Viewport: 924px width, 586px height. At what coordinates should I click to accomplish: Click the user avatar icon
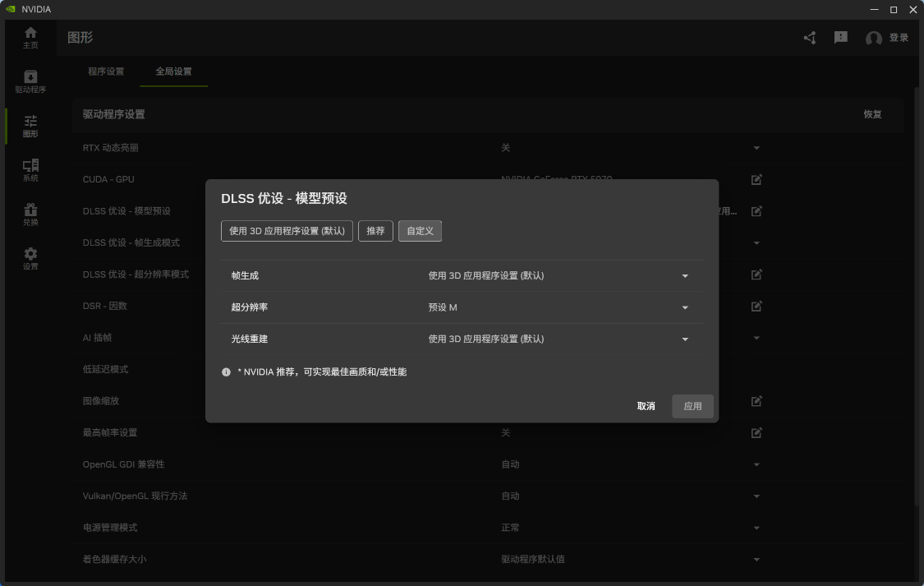coord(873,39)
